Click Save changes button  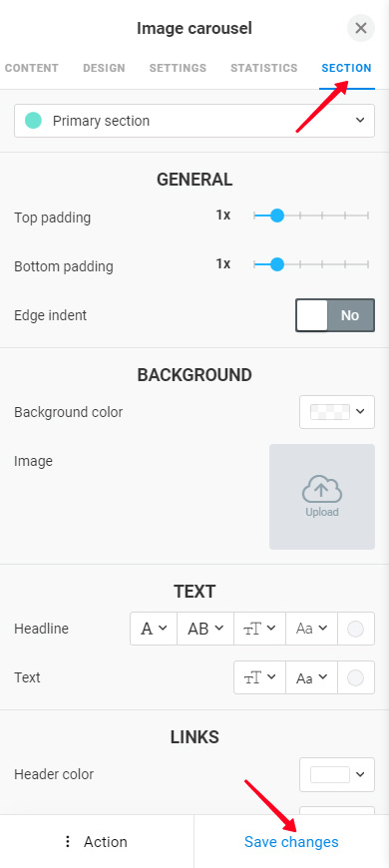291,841
